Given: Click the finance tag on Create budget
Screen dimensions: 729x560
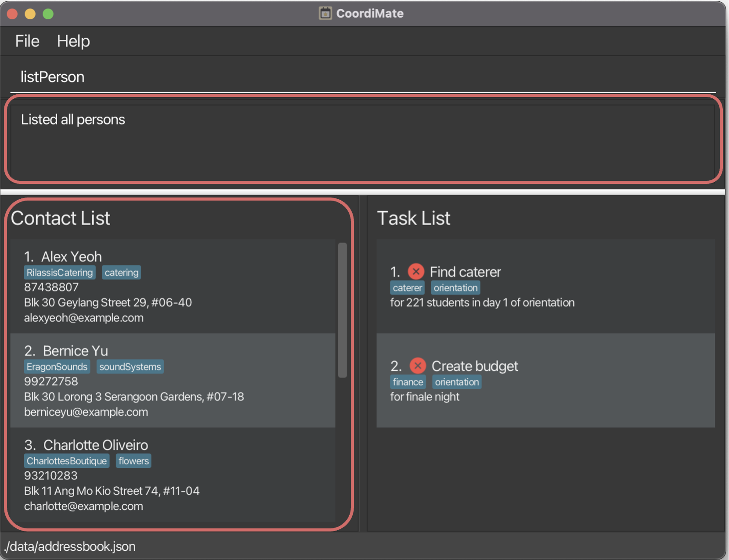Looking at the screenshot, I should [408, 382].
